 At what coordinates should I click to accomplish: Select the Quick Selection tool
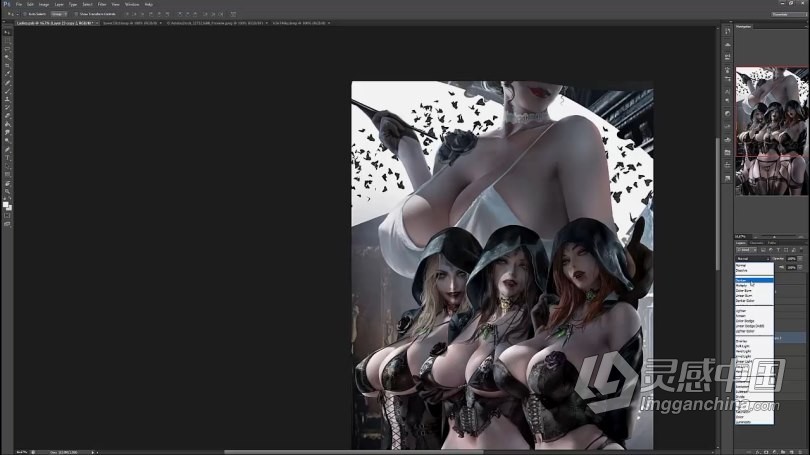tap(7, 57)
